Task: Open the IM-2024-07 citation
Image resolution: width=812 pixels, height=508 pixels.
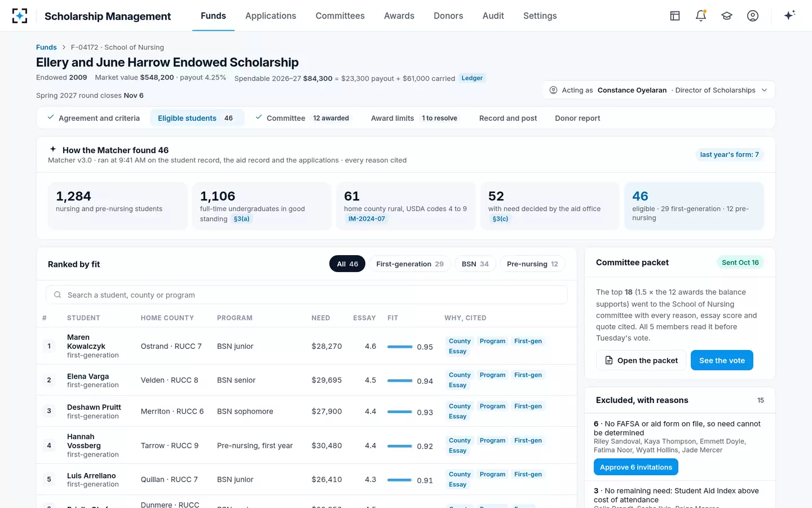Action: (x=367, y=219)
